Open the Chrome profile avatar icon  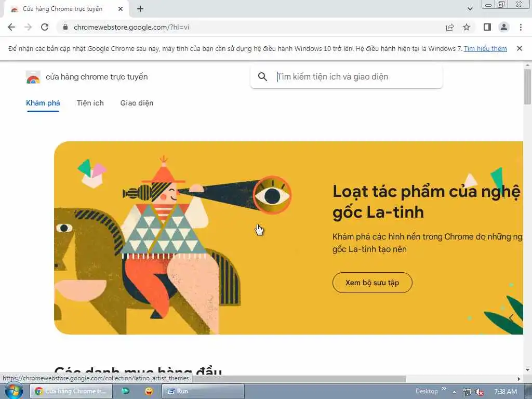pos(504,27)
